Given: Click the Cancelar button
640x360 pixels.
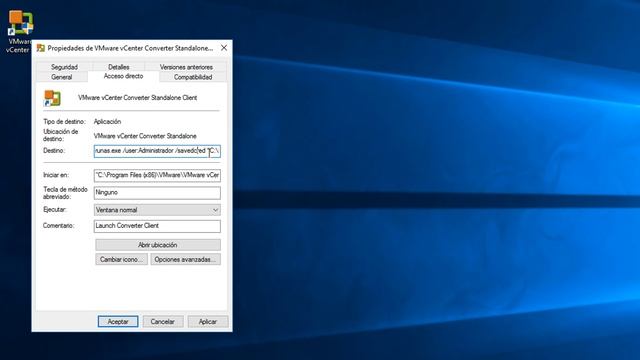Looking at the screenshot, I should (x=163, y=322).
